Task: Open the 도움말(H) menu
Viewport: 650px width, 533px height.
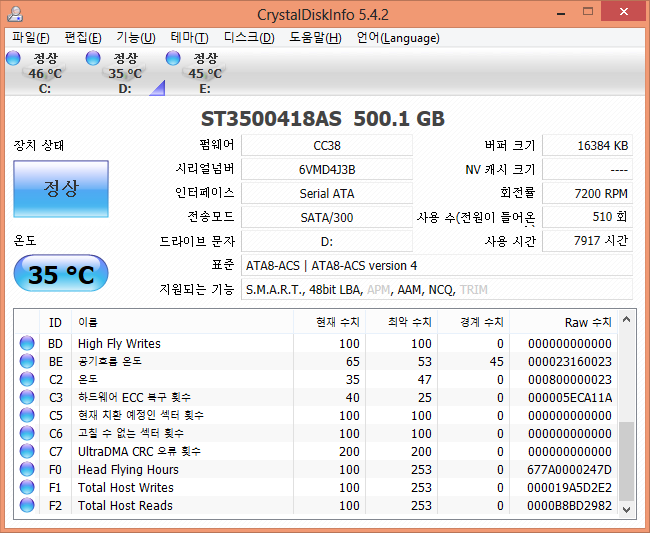Action: click(x=315, y=38)
